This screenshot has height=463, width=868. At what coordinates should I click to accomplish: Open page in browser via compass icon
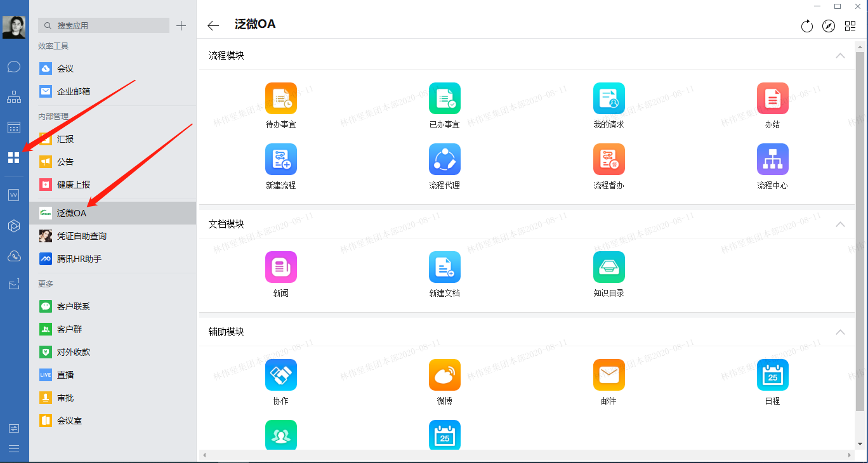pos(829,26)
